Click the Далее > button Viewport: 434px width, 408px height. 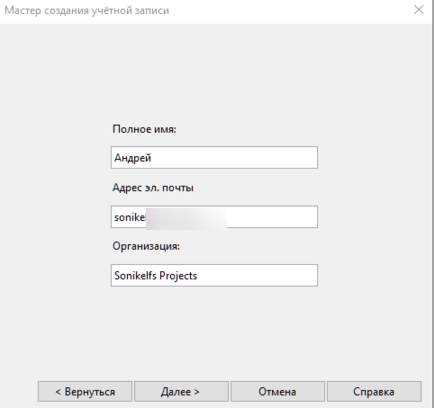[181, 391]
